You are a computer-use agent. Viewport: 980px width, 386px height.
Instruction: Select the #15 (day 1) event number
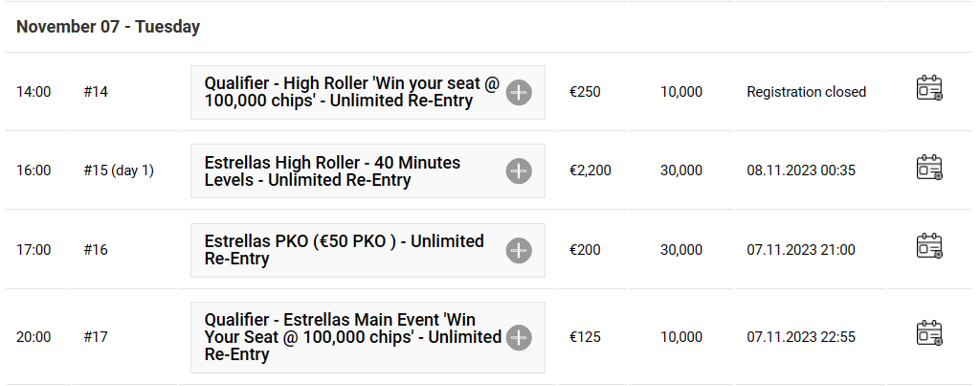[119, 170]
